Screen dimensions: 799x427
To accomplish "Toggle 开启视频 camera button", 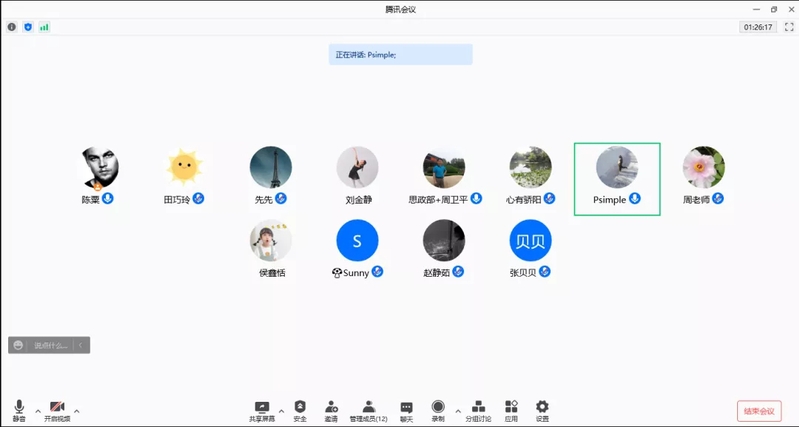I will [x=57, y=410].
